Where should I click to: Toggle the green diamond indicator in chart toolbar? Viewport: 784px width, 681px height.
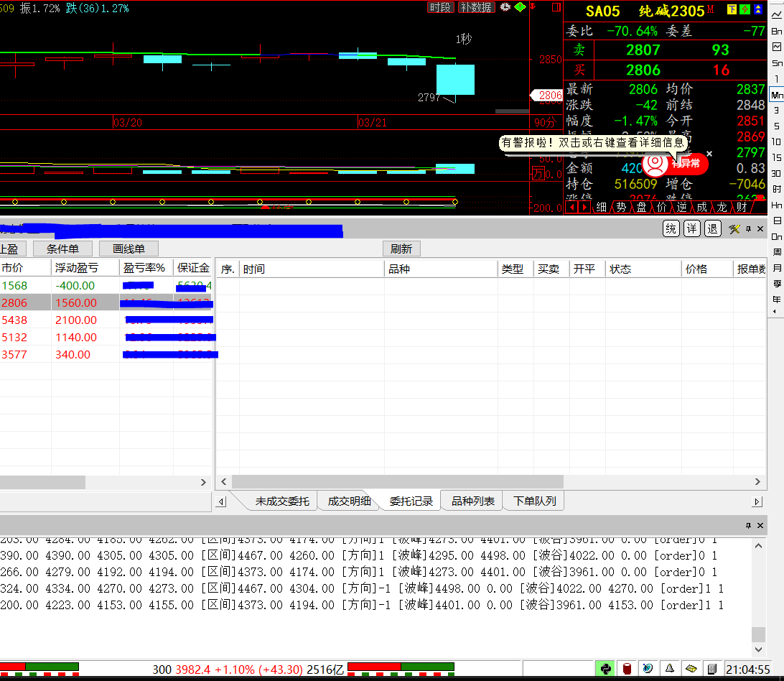point(520,7)
